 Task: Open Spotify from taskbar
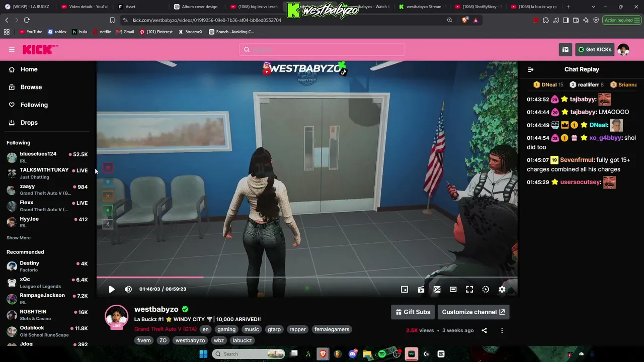[382, 354]
